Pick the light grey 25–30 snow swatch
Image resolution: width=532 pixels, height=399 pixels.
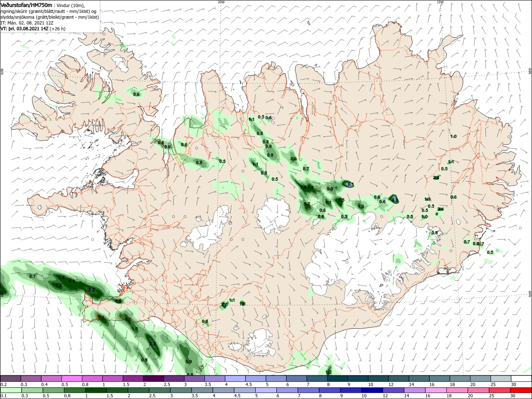pos(501,379)
